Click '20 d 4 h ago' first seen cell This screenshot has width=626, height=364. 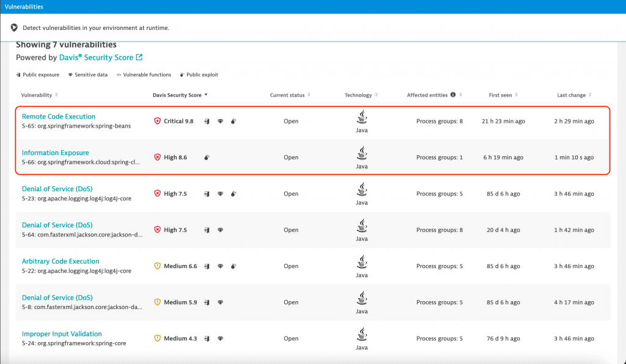point(503,230)
